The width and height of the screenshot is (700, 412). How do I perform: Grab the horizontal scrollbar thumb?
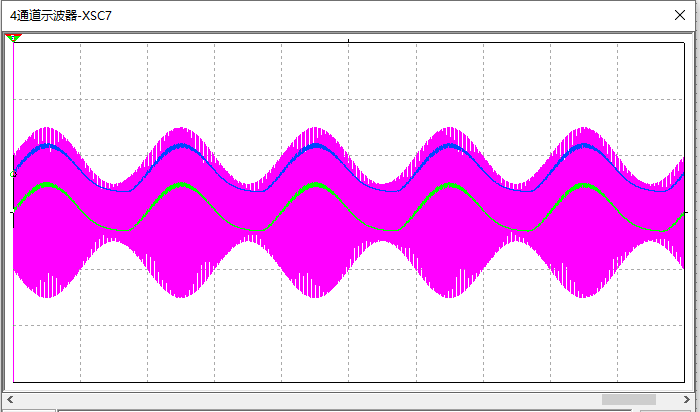[x=628, y=399]
